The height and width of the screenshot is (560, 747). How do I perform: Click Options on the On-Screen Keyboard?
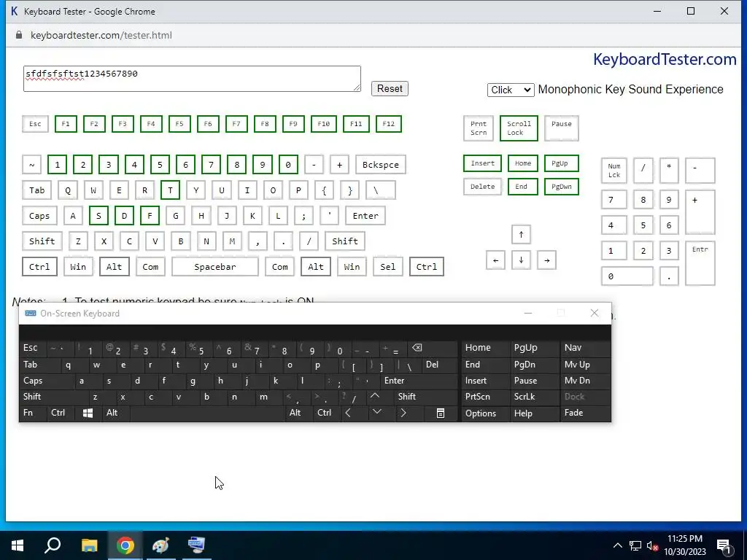point(485,413)
